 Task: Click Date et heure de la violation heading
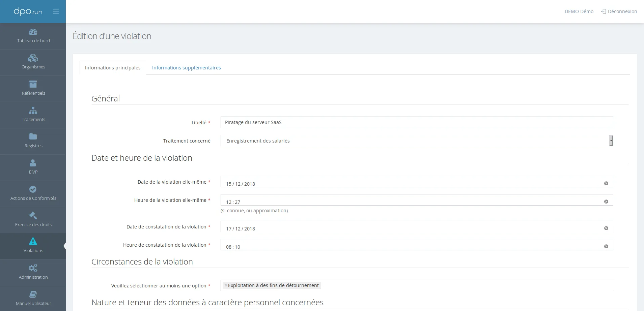(142, 158)
